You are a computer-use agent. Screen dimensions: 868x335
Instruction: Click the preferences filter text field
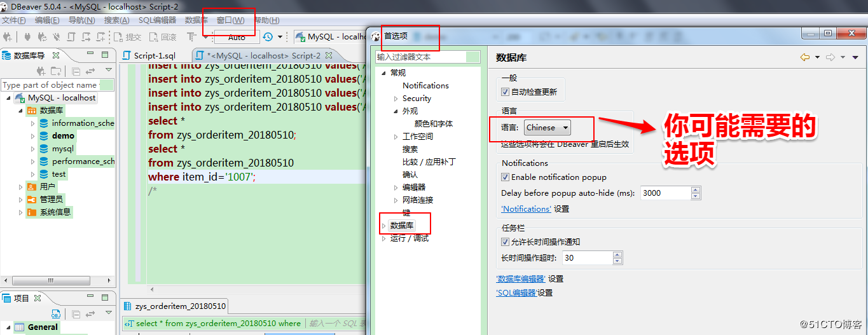click(x=420, y=57)
